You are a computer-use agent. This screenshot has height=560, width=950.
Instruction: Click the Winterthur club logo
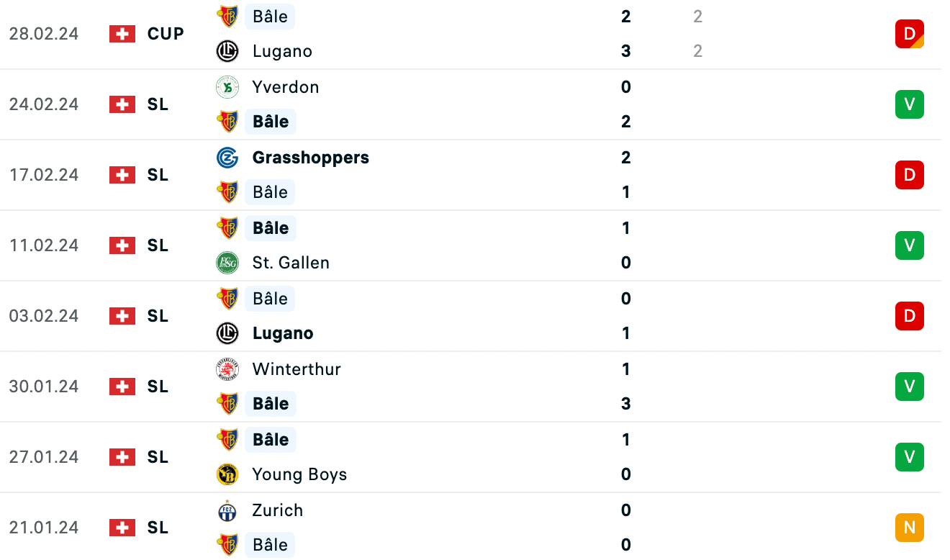[x=227, y=369]
